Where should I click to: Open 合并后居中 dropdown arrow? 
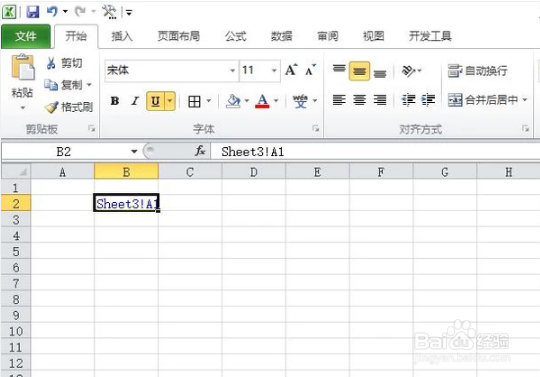[525, 100]
